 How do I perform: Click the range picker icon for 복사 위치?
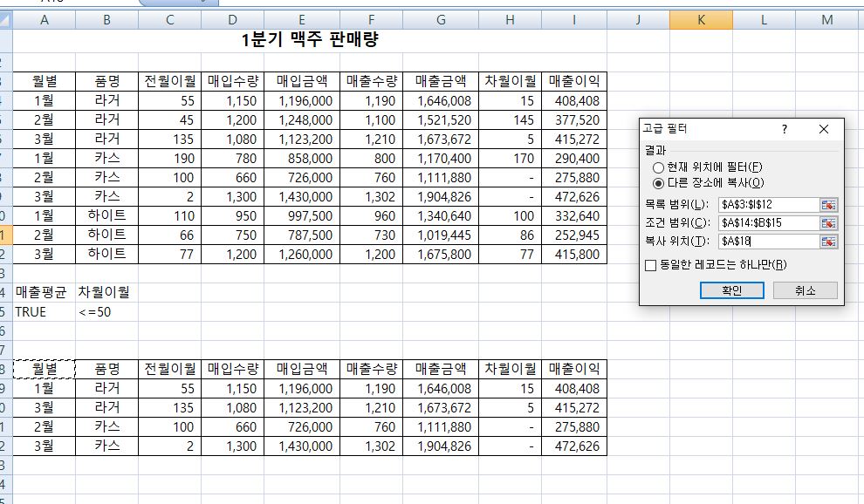[x=828, y=242]
